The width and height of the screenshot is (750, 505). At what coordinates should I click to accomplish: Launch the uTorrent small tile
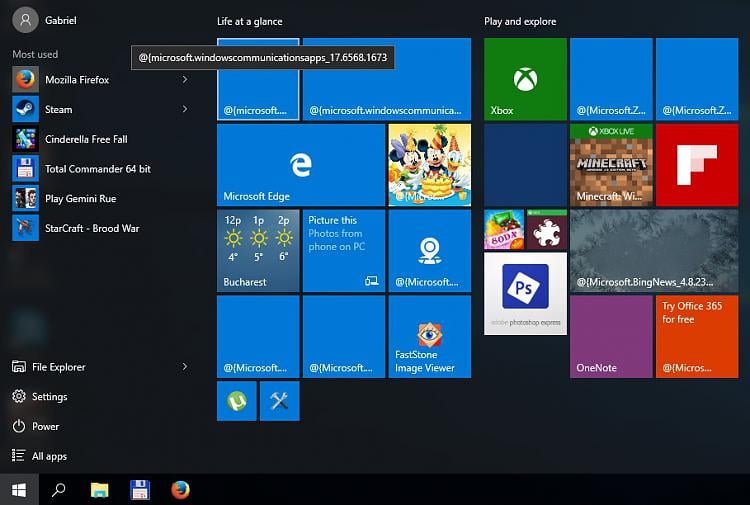click(x=237, y=401)
